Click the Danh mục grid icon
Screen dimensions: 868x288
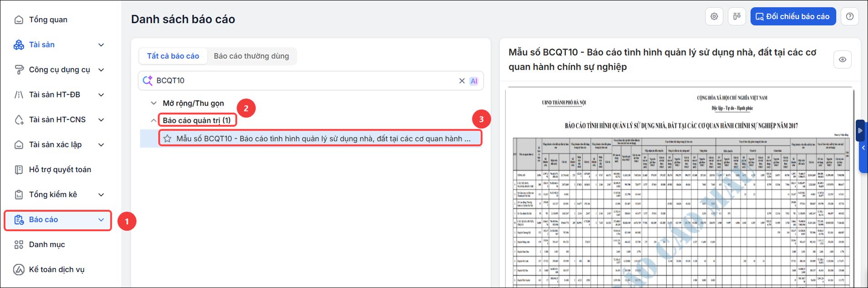point(19,245)
